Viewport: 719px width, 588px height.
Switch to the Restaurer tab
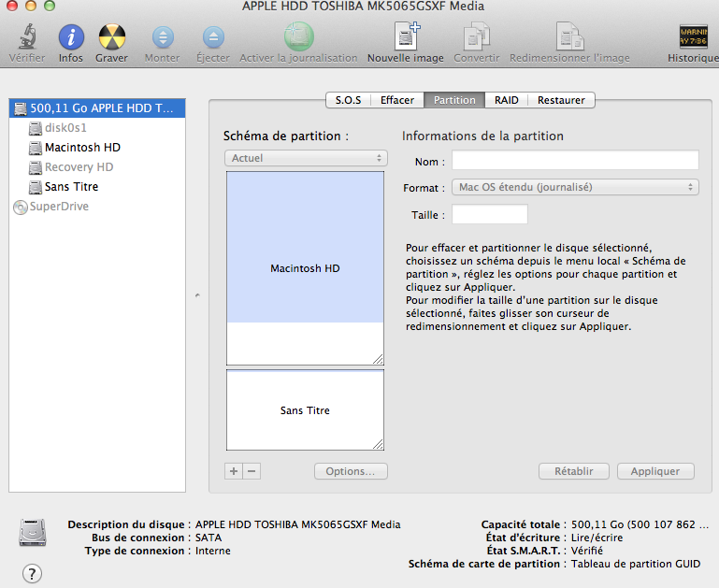tap(561, 100)
